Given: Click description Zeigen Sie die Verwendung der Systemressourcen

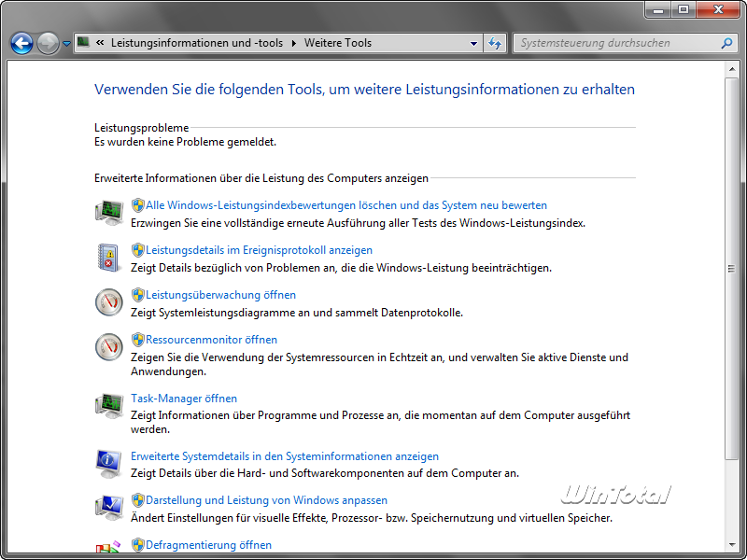Looking at the screenshot, I should tap(380, 364).
